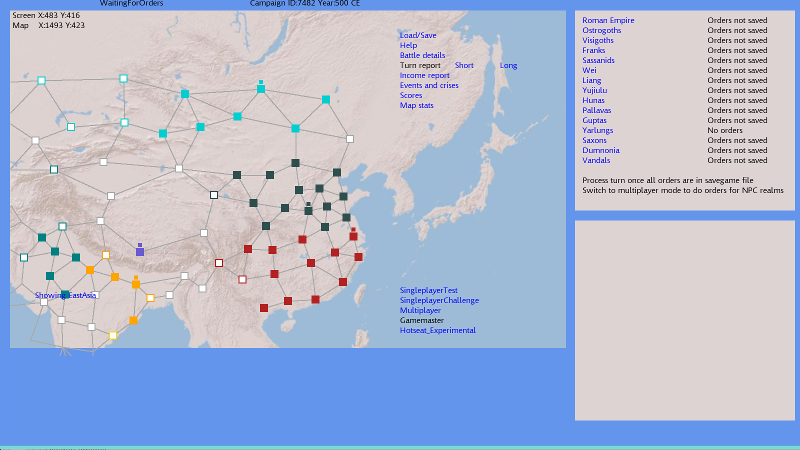Switch to SingleplayerTest mode

[428, 290]
